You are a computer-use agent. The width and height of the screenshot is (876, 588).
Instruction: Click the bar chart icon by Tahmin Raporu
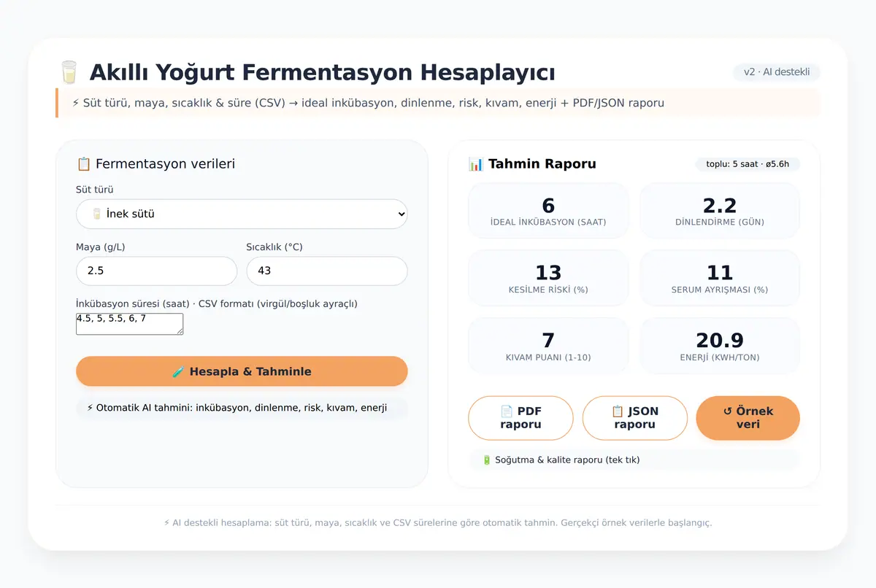coord(476,164)
